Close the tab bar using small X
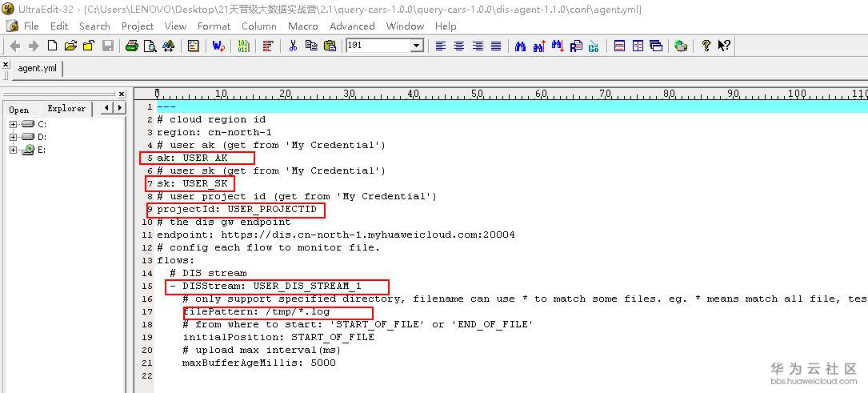868x393 pixels. click(6, 65)
